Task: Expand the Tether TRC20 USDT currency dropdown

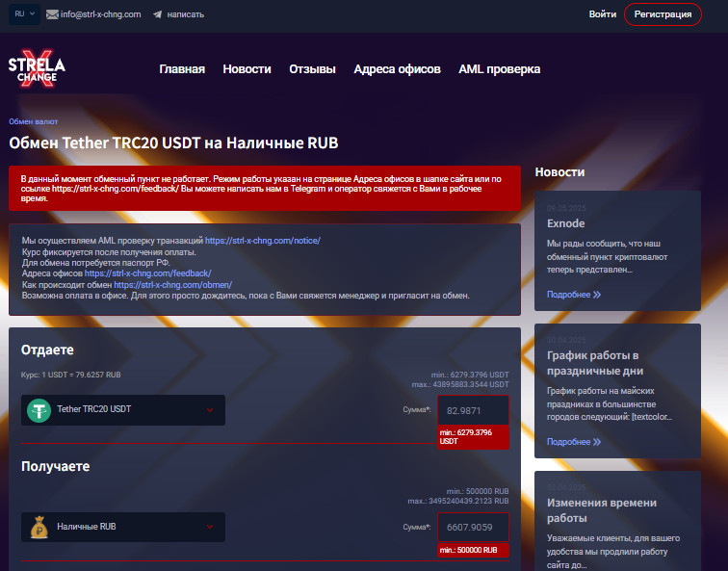Action: click(123, 410)
